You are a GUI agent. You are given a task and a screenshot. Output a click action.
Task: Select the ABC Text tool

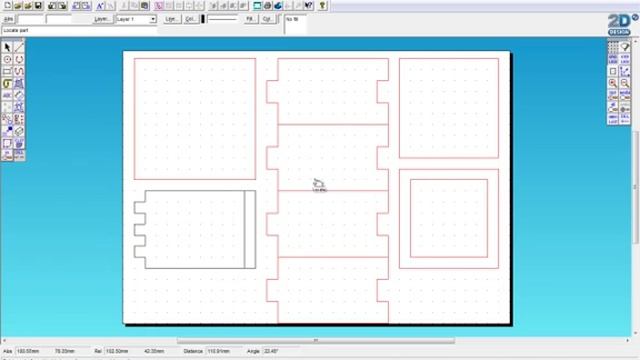[x=7, y=96]
